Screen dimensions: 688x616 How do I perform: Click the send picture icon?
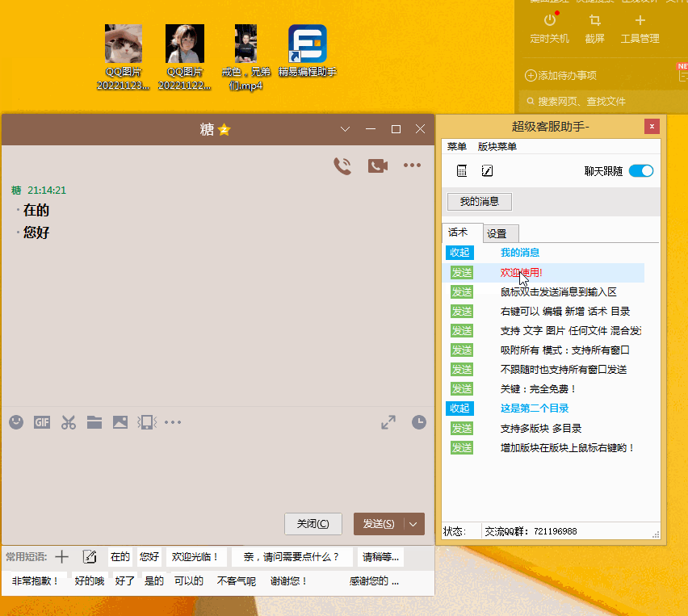(x=120, y=421)
